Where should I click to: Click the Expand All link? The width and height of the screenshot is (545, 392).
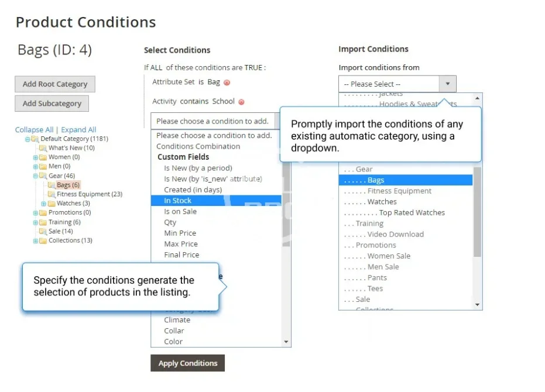coord(78,130)
